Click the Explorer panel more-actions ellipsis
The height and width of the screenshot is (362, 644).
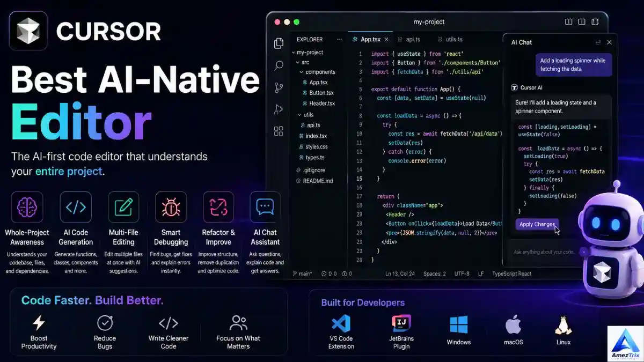[x=339, y=39]
